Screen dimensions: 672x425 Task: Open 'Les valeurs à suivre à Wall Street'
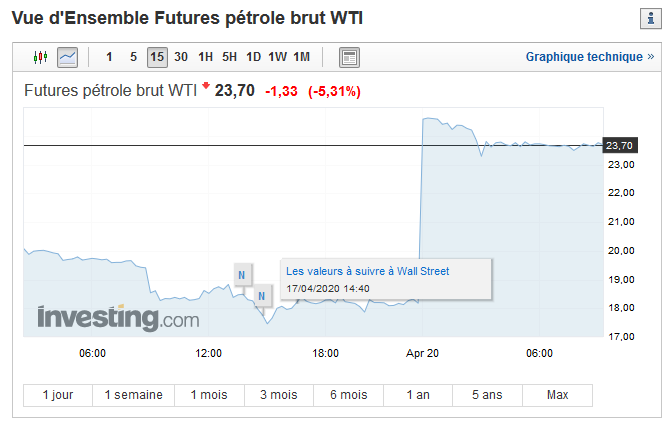click(x=367, y=271)
